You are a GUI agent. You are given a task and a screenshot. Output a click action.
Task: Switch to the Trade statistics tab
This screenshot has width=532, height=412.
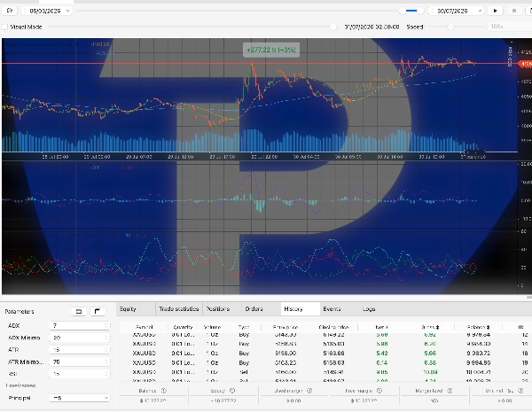(x=179, y=309)
